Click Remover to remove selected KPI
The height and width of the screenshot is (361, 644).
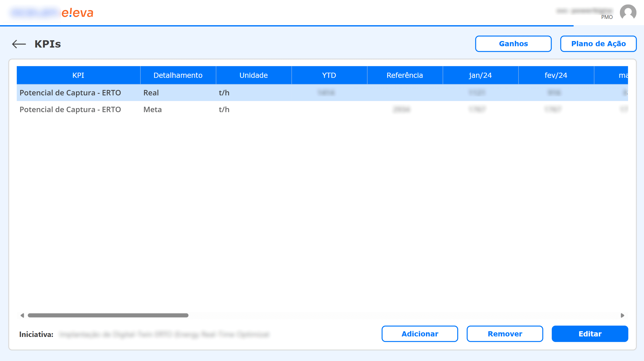[x=504, y=334]
